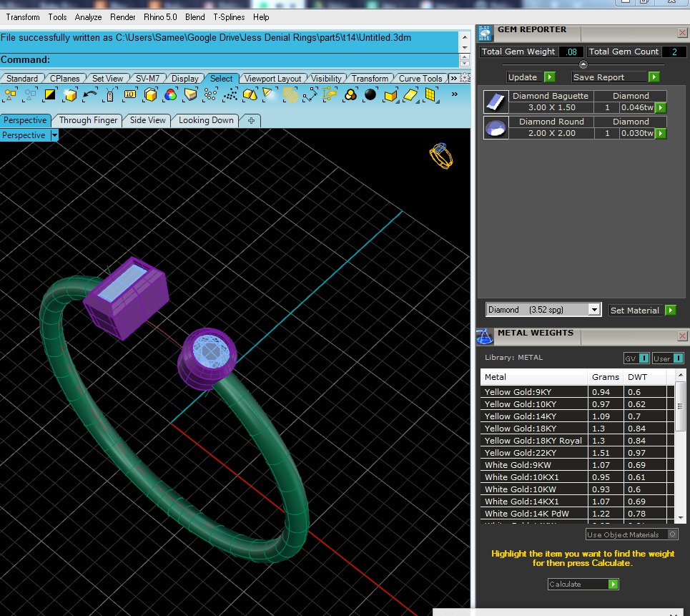690x616 pixels.
Task: Click the Select by Color RGB icon
Action: tap(170, 94)
